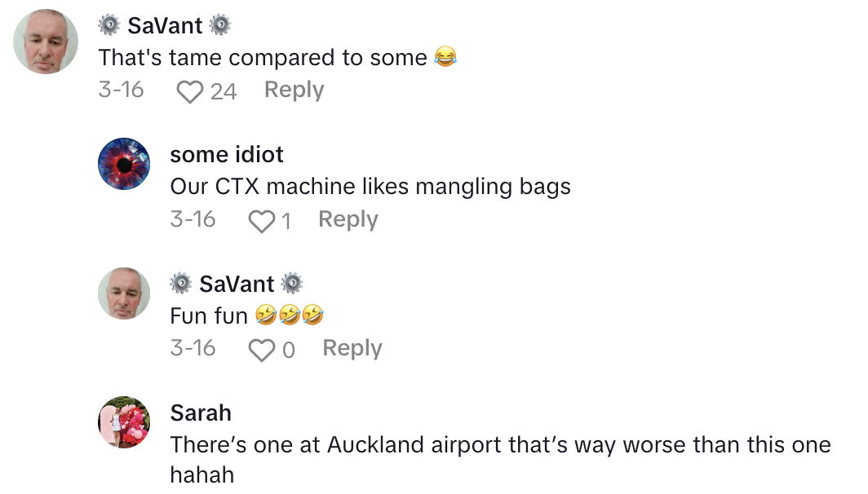Click the laughing-crying emoji in top comment
The width and height of the screenshot is (868, 494).
point(445,58)
